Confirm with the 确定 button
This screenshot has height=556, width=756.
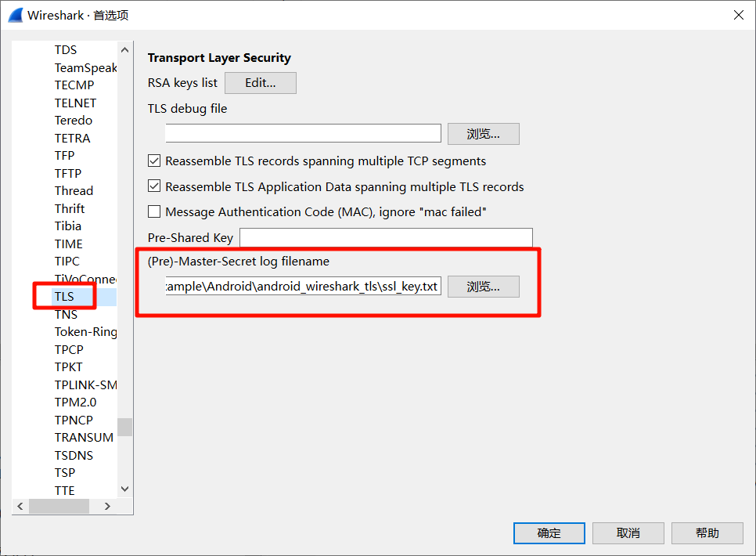click(x=549, y=533)
